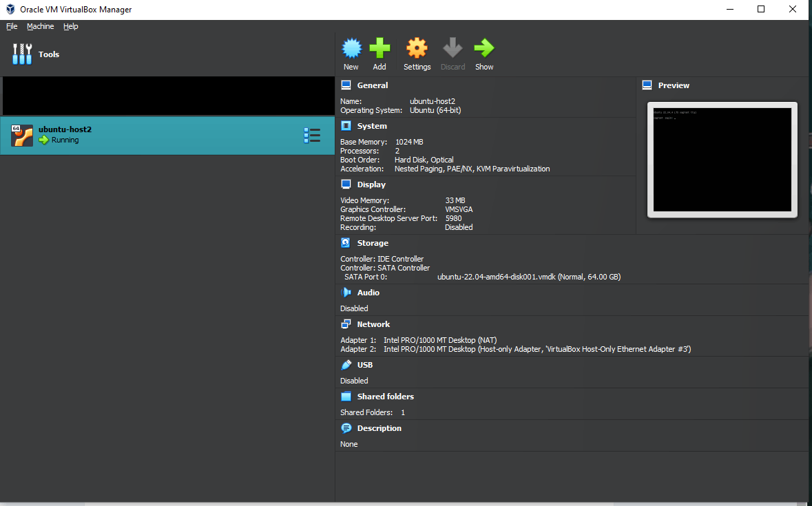Click the Hard Disk, Optical boot order value
The width and height of the screenshot is (812, 506).
coord(424,160)
